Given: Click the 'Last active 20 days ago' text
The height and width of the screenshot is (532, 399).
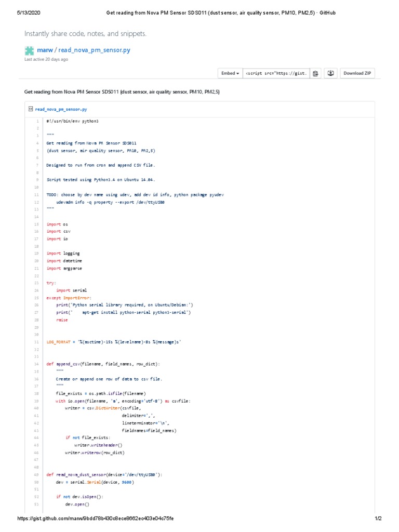Looking at the screenshot, I should [x=46, y=59].
